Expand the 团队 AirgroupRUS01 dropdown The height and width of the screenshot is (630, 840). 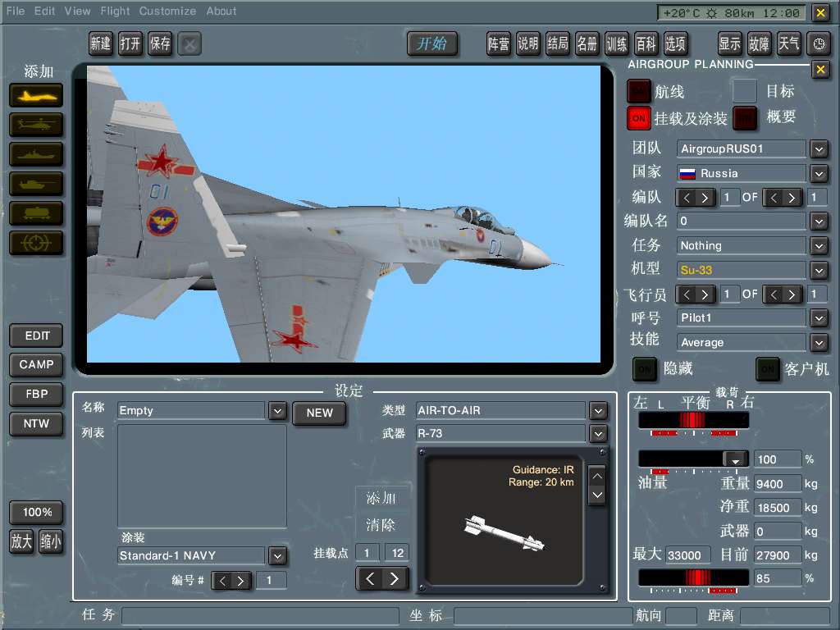click(x=819, y=149)
